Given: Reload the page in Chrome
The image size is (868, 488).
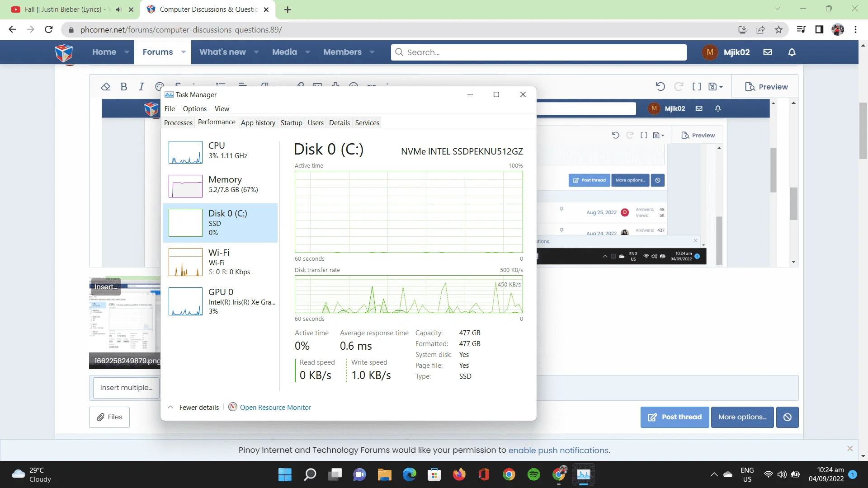Looking at the screenshot, I should pyautogui.click(x=49, y=30).
